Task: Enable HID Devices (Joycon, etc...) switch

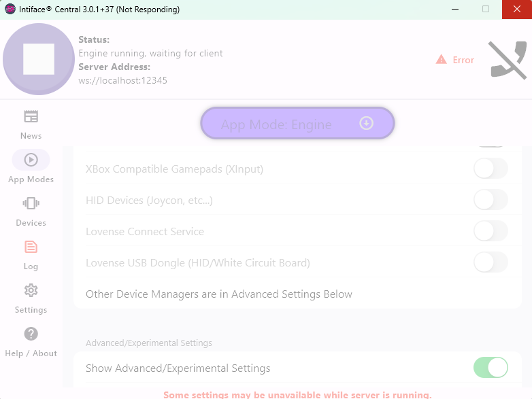Action: coord(491,200)
